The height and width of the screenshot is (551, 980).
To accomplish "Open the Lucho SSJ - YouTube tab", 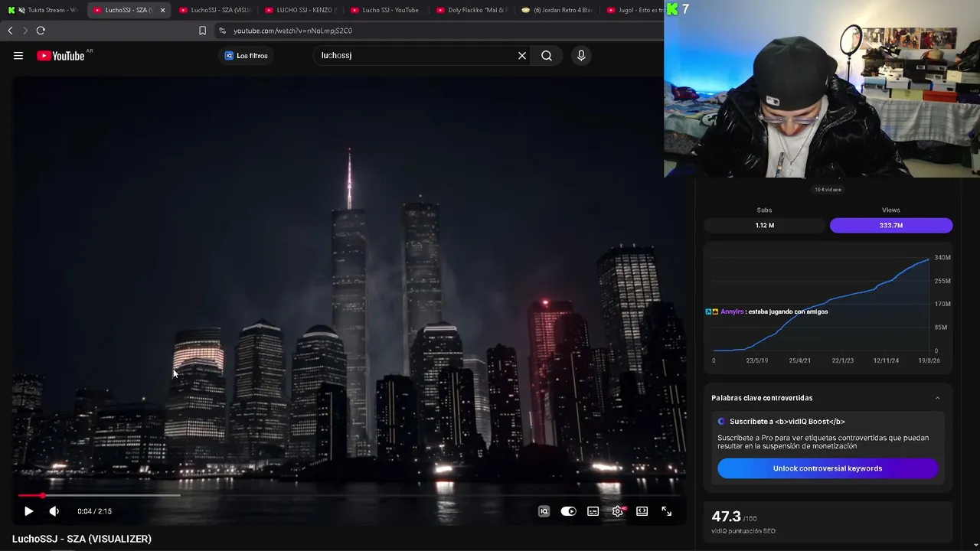I will click(x=386, y=10).
